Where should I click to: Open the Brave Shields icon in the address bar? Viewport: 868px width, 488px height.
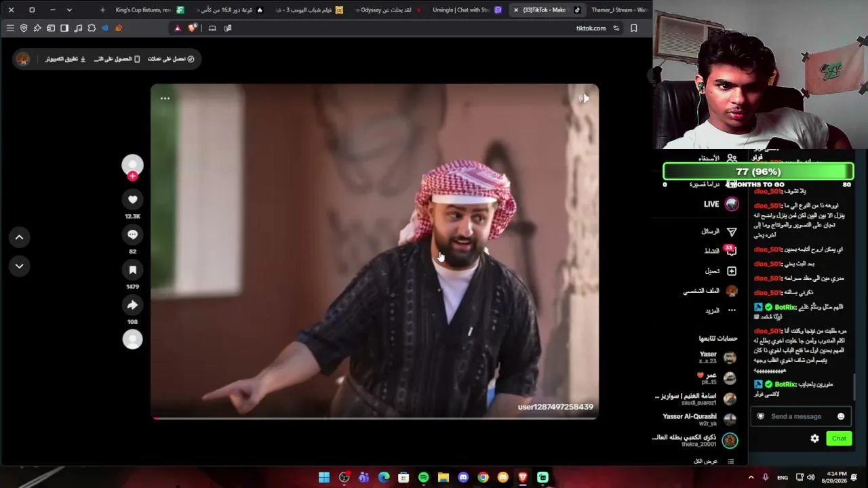193,28
